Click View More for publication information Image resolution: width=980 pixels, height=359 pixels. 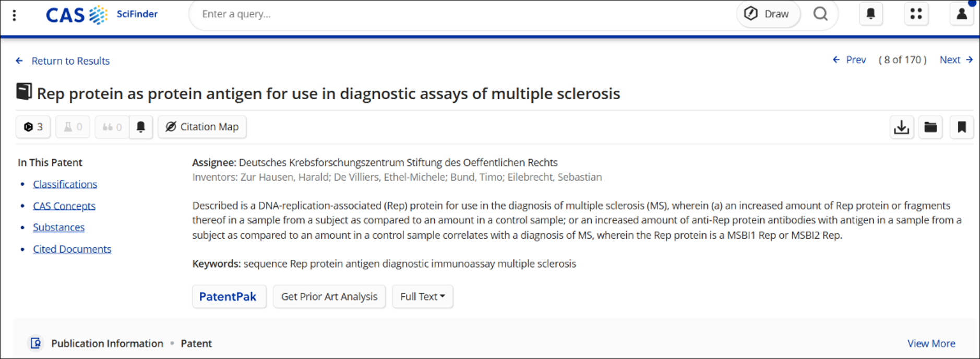(x=931, y=343)
